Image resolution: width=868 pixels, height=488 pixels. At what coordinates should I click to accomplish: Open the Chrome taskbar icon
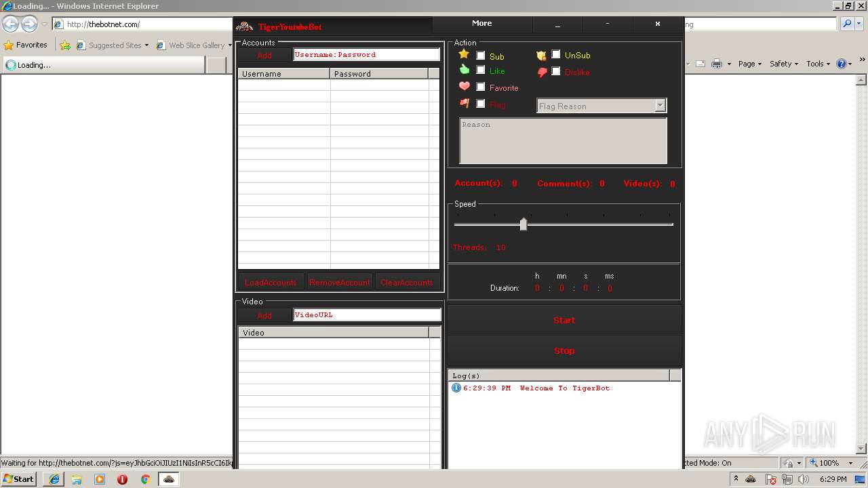pyautogui.click(x=145, y=479)
